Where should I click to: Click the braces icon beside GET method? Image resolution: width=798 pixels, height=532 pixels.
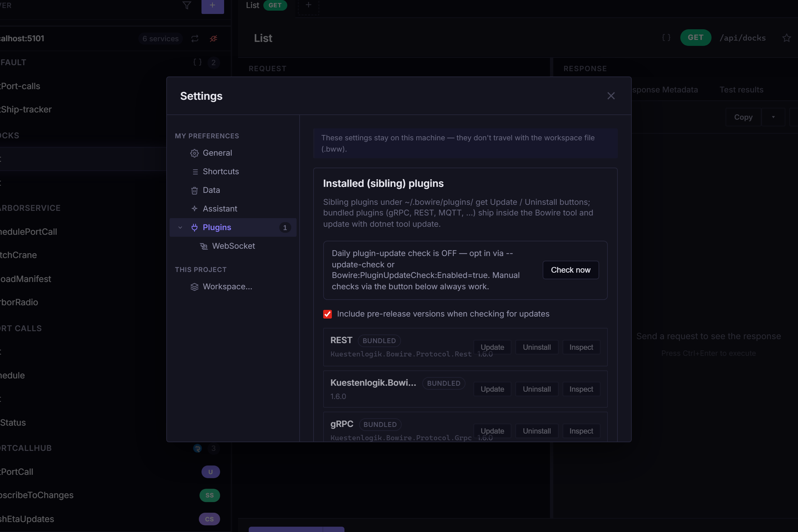[666, 37]
